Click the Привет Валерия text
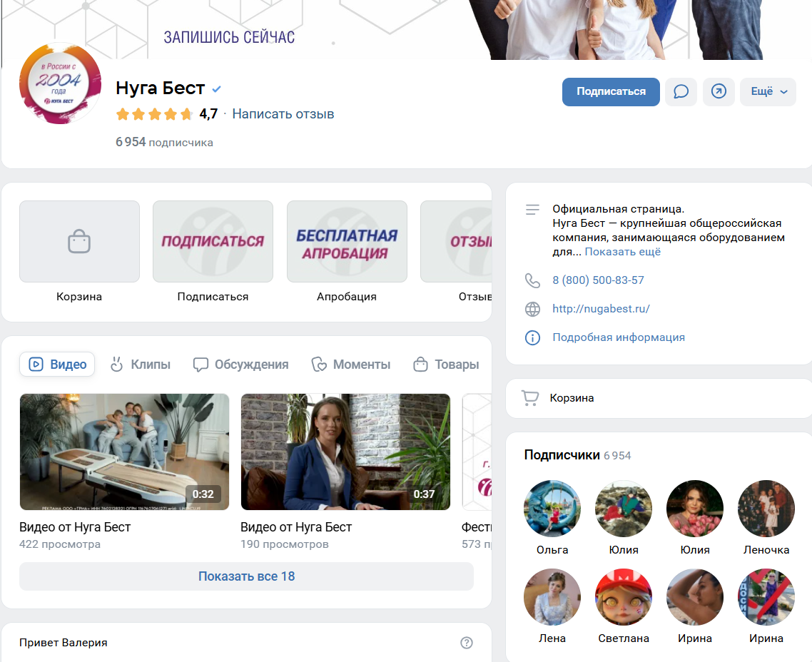Image resolution: width=812 pixels, height=662 pixels. click(x=64, y=642)
